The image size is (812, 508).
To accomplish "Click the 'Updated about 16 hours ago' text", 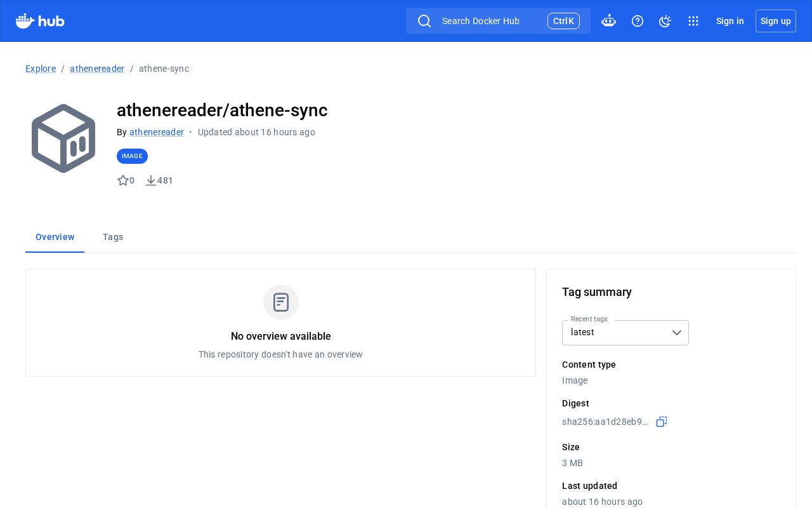I will click(256, 132).
